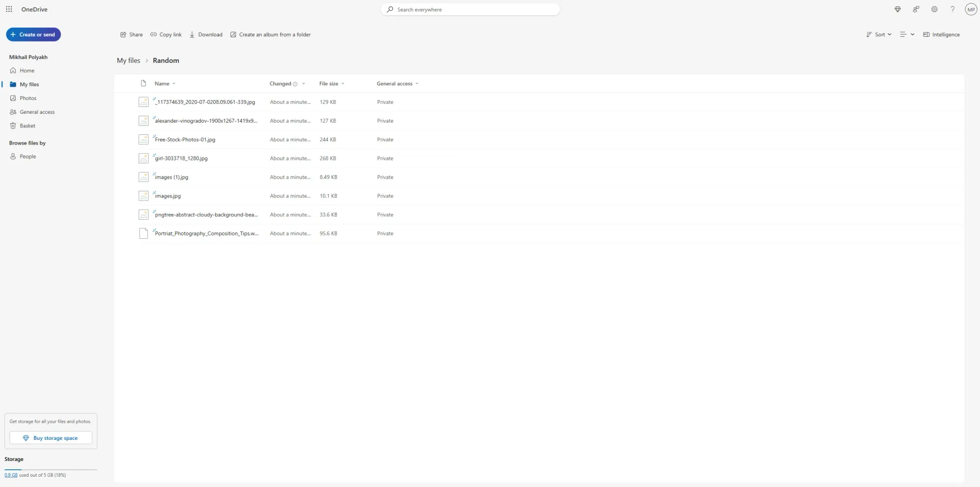Open the Microsoft 365 app launcher grid
The width and height of the screenshot is (980, 487).
9,9
